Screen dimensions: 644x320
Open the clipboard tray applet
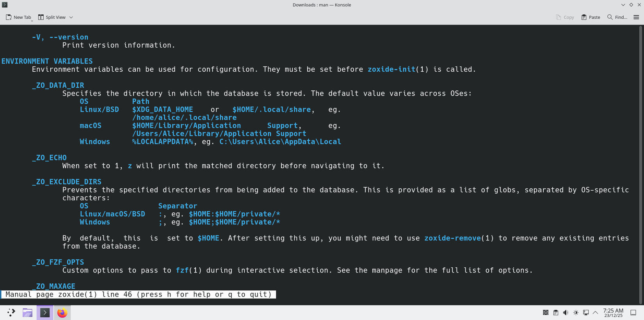[x=555, y=313]
